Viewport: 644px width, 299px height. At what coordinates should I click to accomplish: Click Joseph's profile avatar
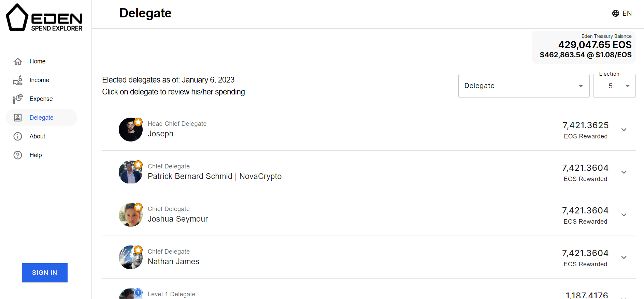(x=131, y=130)
